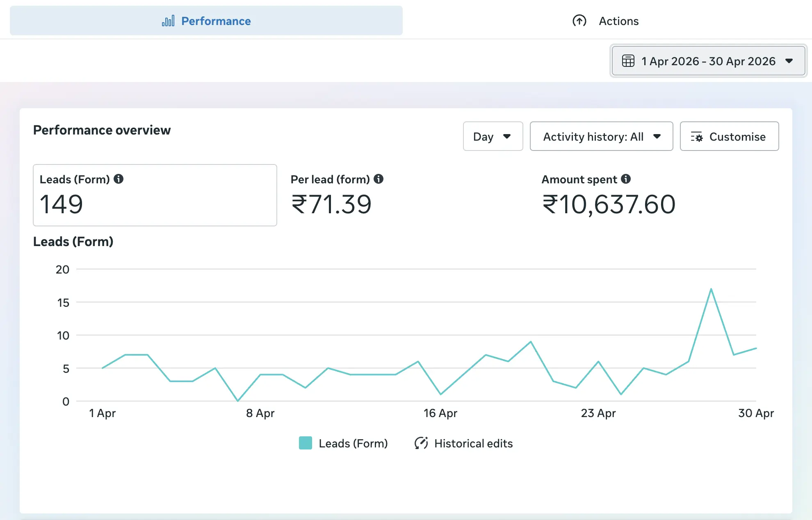
Task: Toggle Historical edits in chart legend
Action: (x=473, y=443)
